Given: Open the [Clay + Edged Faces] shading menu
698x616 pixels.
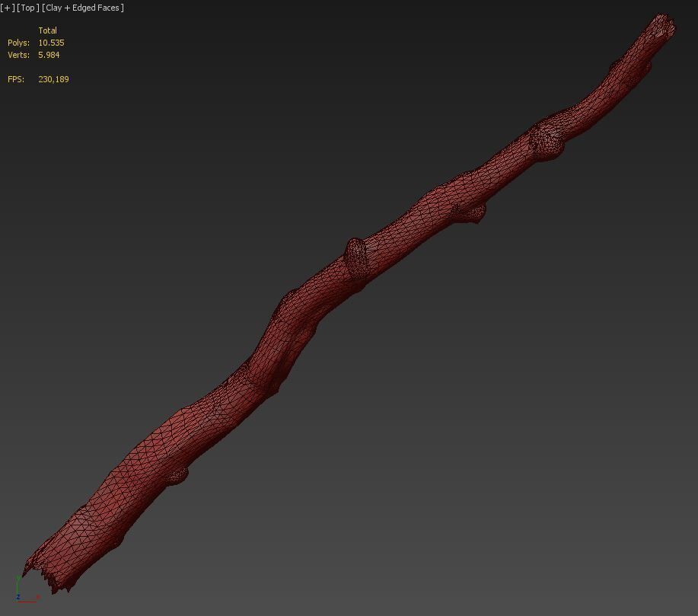Looking at the screenshot, I should 83,8.
